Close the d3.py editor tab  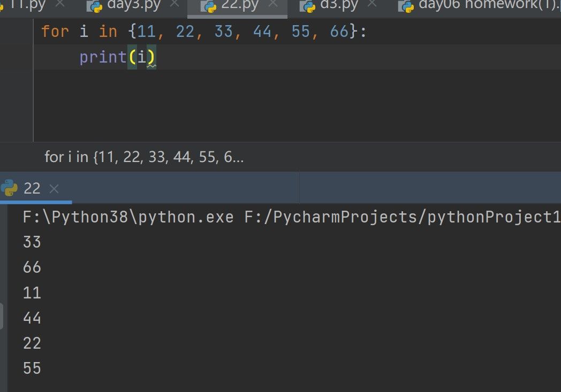tap(372, 4)
